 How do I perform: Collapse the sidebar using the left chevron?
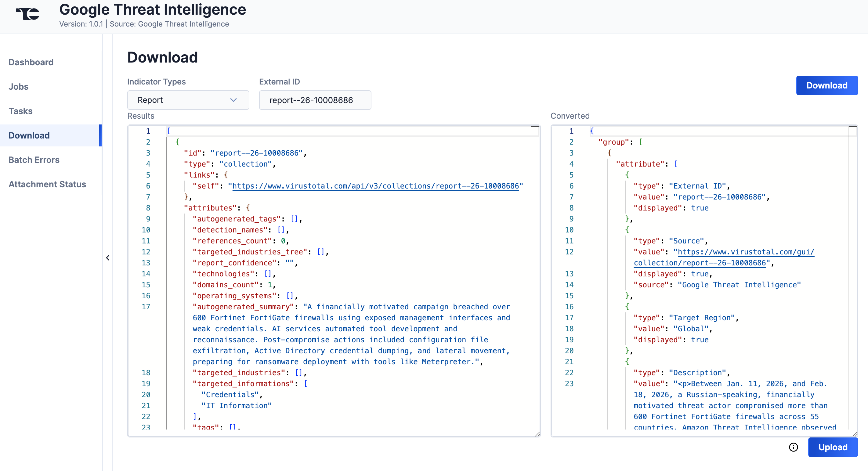[107, 257]
